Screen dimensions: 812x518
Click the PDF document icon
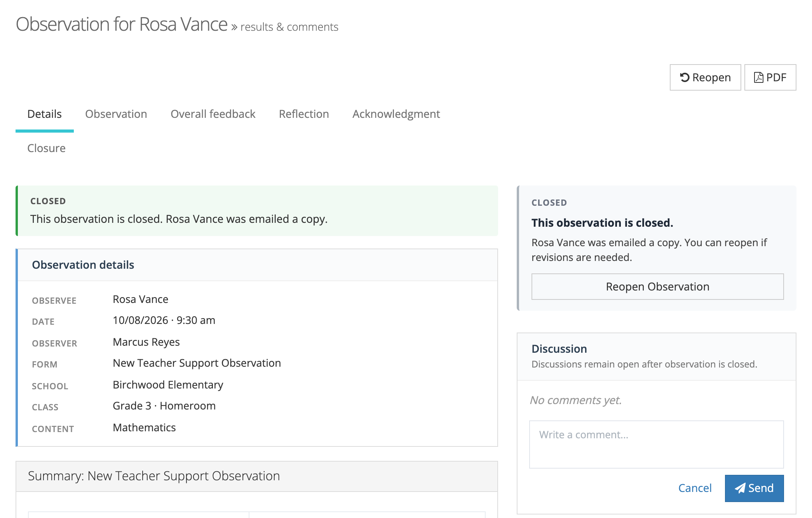tap(758, 77)
